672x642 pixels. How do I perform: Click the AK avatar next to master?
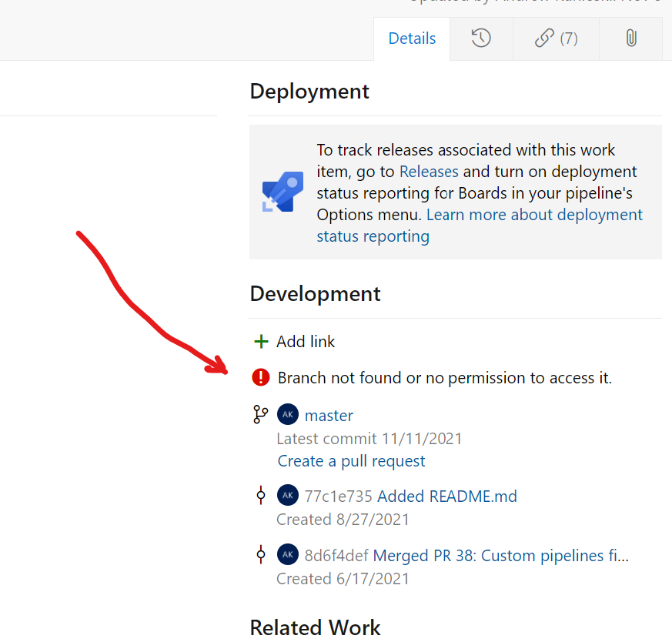[287, 414]
